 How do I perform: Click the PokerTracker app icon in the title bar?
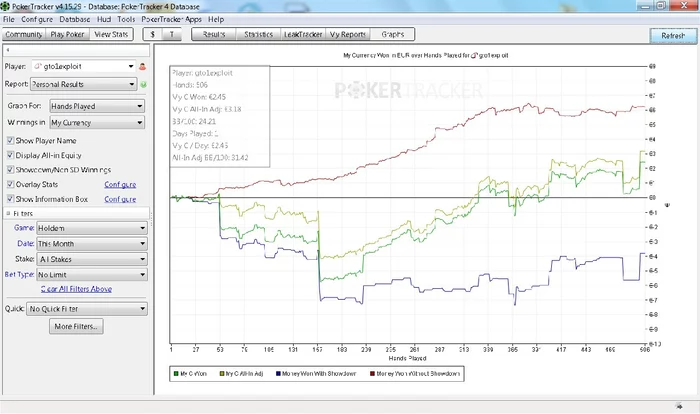pyautogui.click(x=5, y=6)
